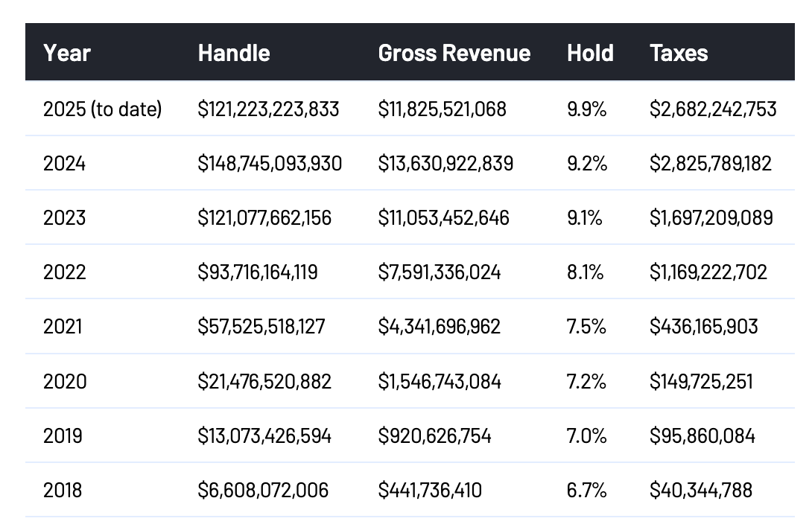The image size is (812, 530).
Task: Click the 2023 handle value $121,077,662,156
Action: point(264,217)
